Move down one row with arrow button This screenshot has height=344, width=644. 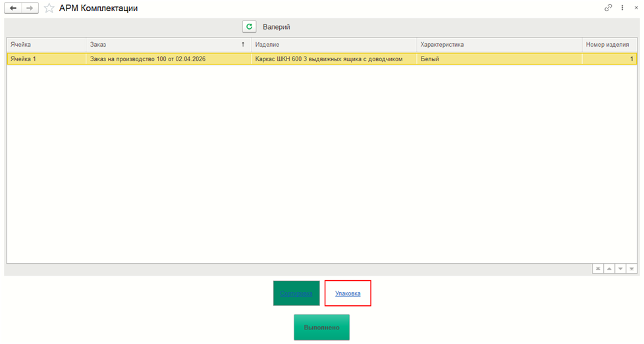tap(620, 268)
